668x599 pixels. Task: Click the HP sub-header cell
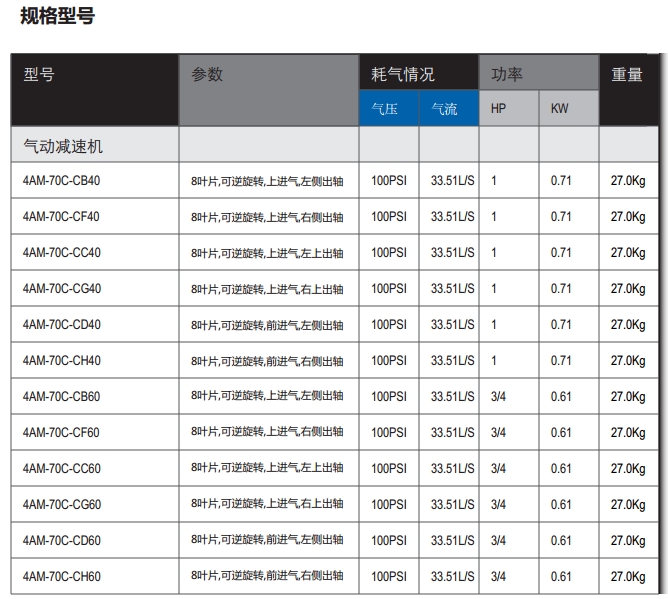click(498, 109)
